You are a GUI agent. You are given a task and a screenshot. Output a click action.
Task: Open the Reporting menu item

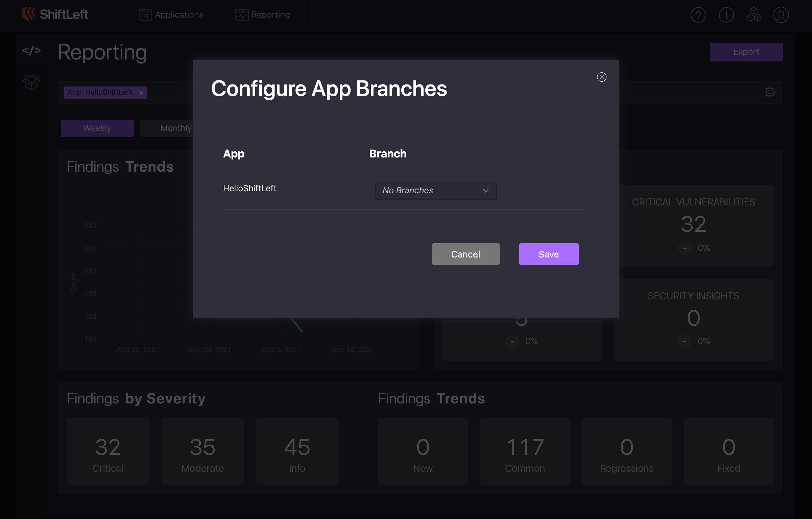[263, 15]
